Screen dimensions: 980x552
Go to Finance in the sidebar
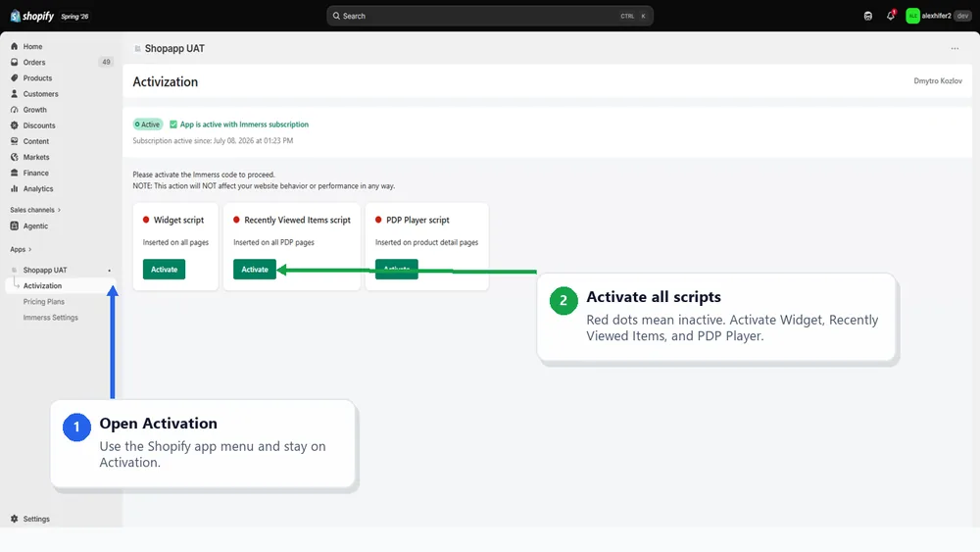35,174
